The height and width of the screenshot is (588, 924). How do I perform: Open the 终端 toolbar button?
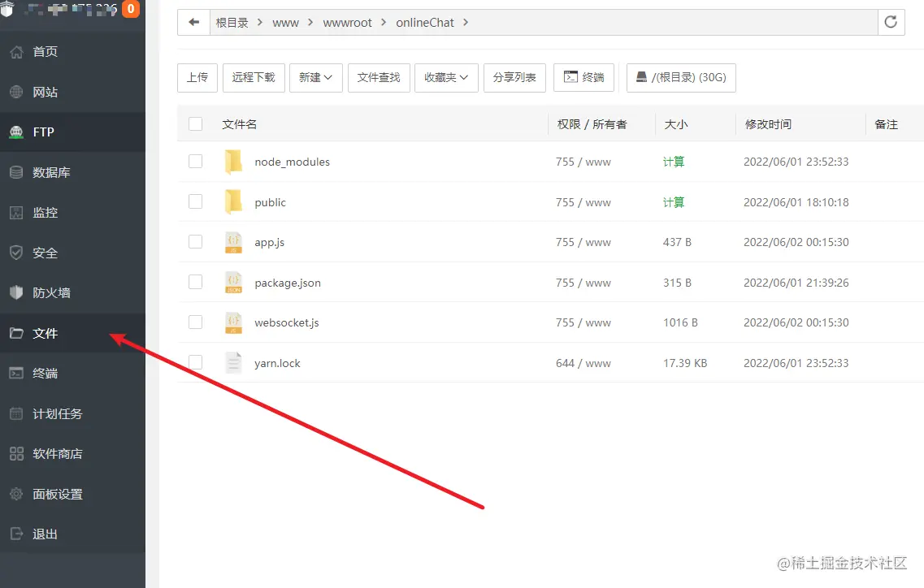tap(584, 78)
